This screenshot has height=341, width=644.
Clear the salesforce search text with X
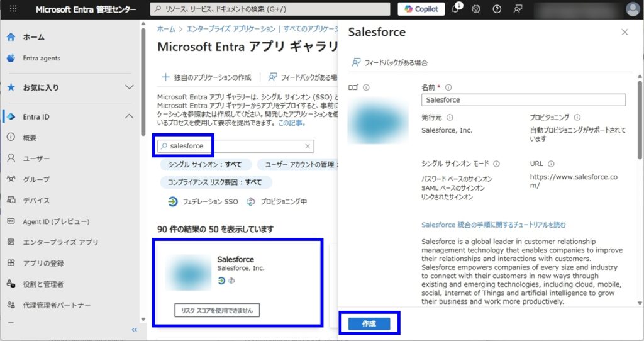click(x=308, y=146)
